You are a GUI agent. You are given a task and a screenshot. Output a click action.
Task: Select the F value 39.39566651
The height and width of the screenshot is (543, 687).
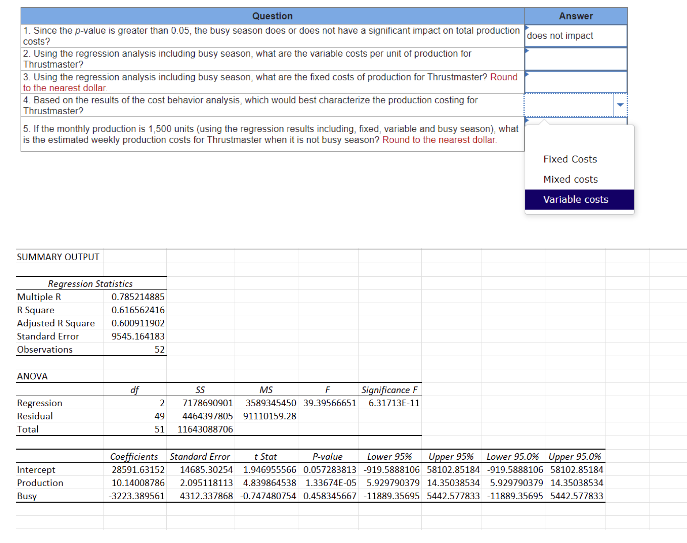pyautogui.click(x=329, y=403)
